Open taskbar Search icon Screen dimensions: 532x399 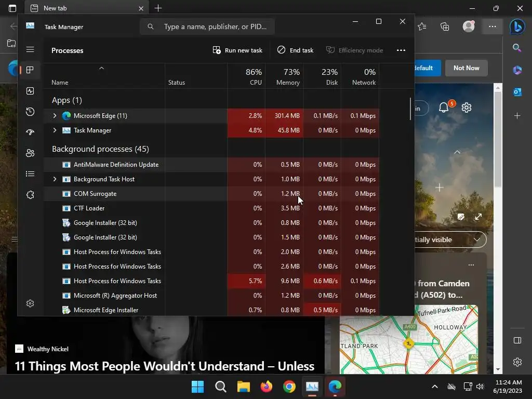(x=220, y=387)
